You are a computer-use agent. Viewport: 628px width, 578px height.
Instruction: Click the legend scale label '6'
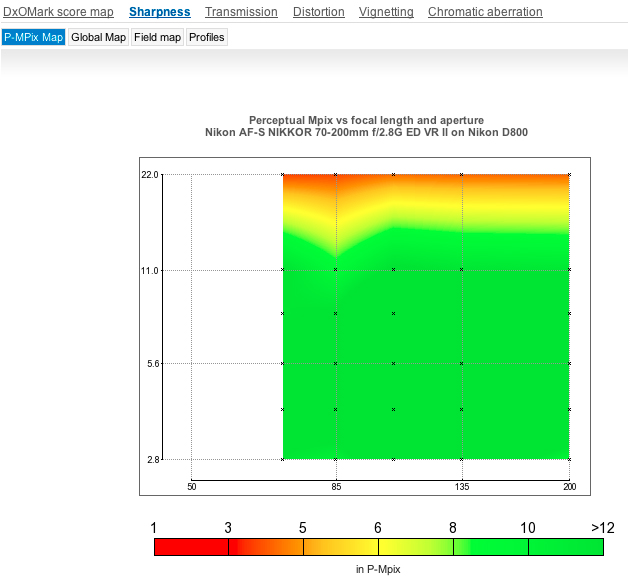click(x=378, y=528)
